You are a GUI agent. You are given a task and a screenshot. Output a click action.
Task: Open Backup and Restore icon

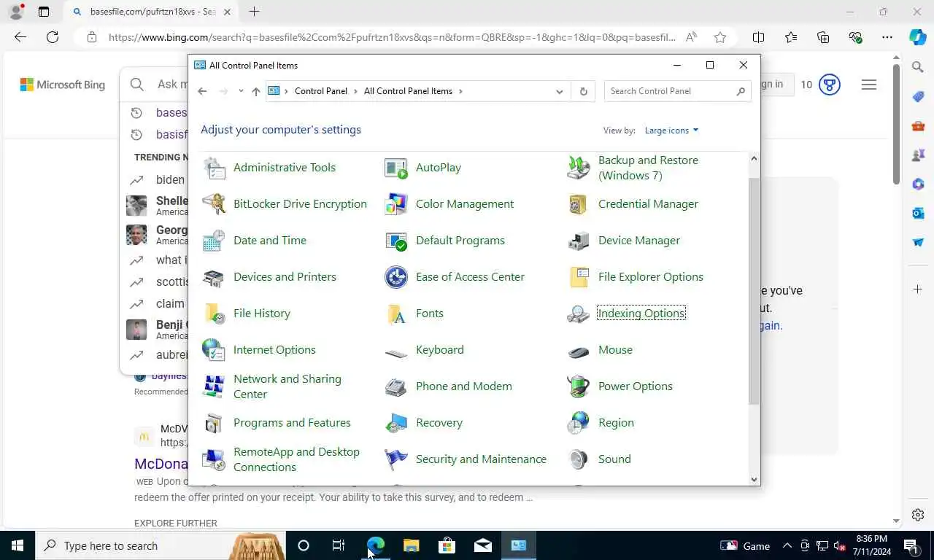(579, 168)
